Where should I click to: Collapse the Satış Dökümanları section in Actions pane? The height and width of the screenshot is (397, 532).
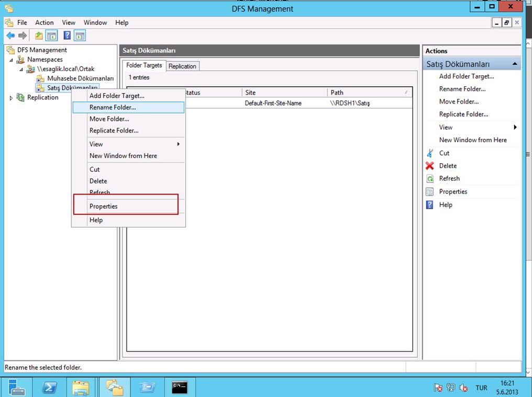click(x=515, y=64)
